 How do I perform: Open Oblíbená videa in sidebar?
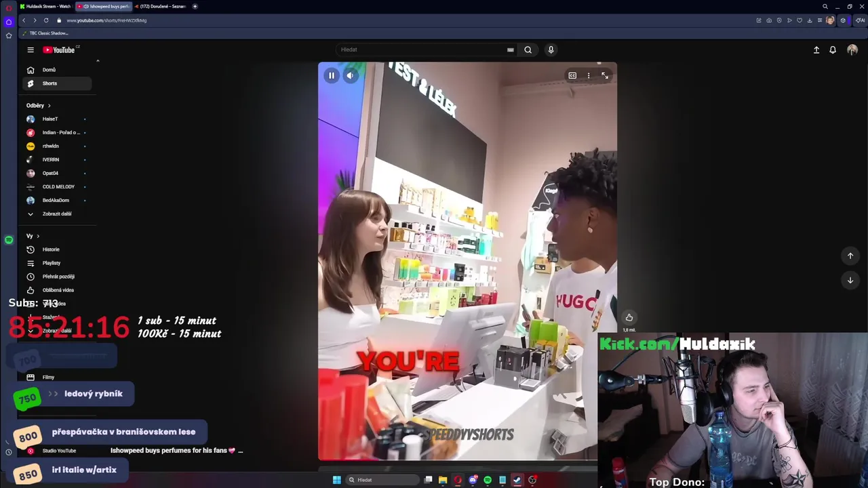coord(57,290)
